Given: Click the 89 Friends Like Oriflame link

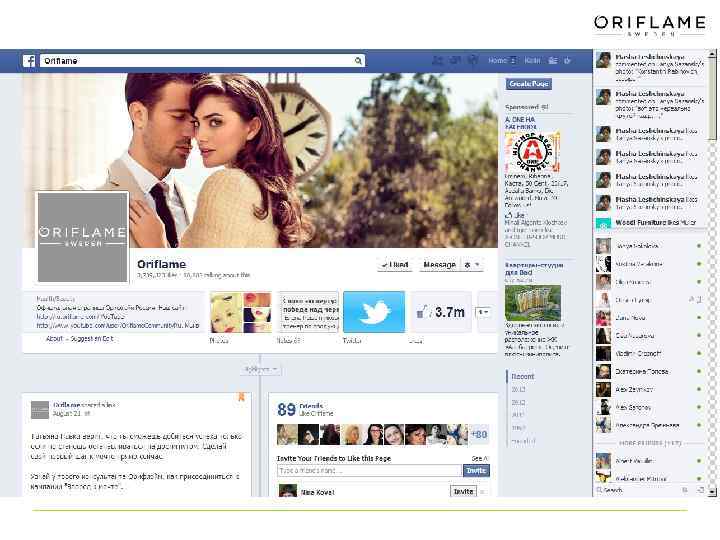Looking at the screenshot, I should coord(305,409).
